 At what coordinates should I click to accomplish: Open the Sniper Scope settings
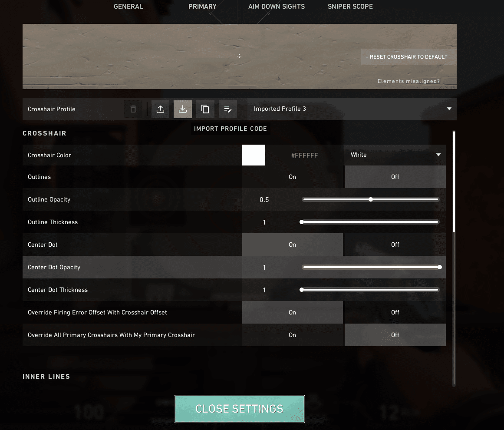[350, 7]
